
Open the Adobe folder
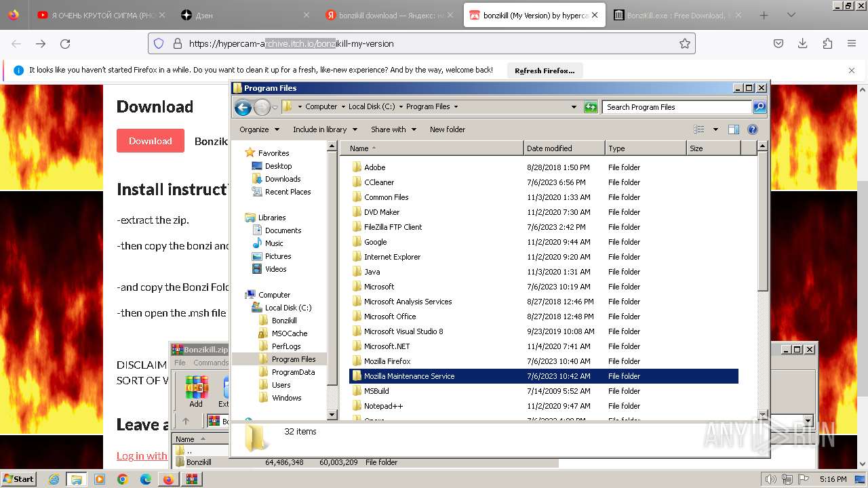pos(374,167)
